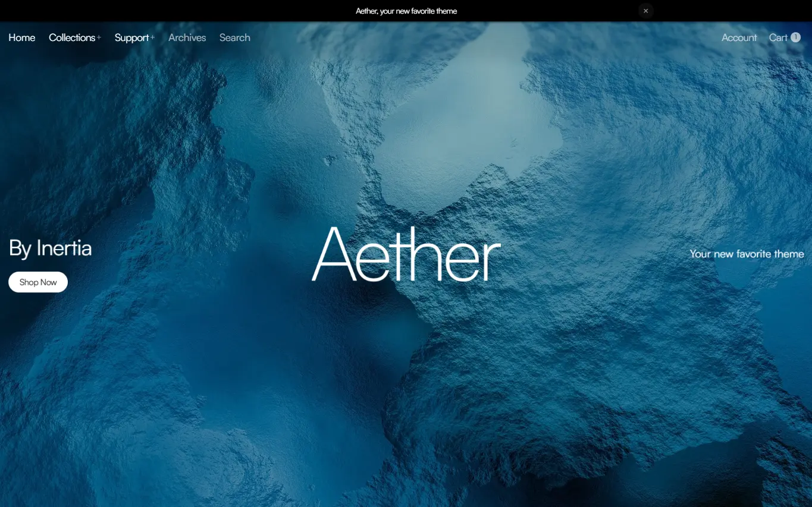Click the 'By Inertia' heading
Screen dimensions: 812x507
click(50, 248)
